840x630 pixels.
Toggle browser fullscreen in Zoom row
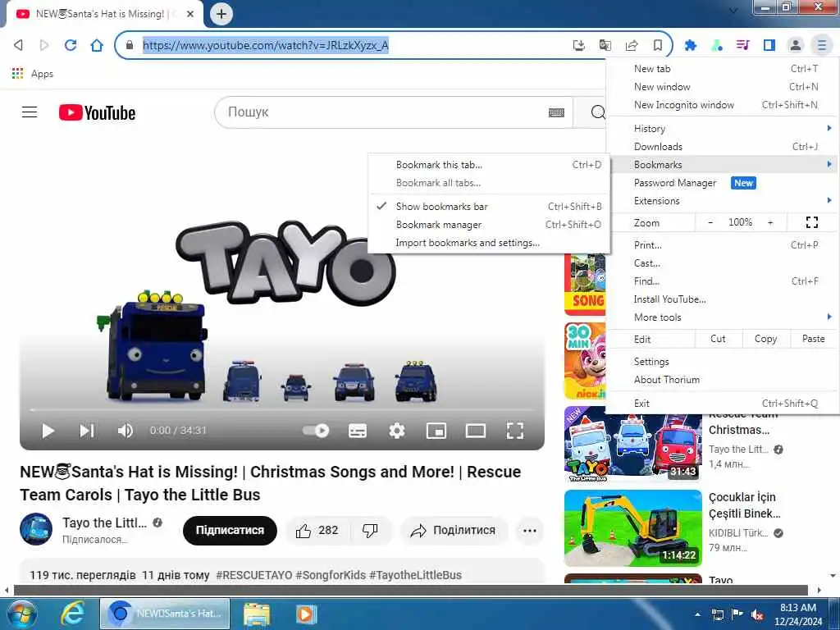point(812,222)
